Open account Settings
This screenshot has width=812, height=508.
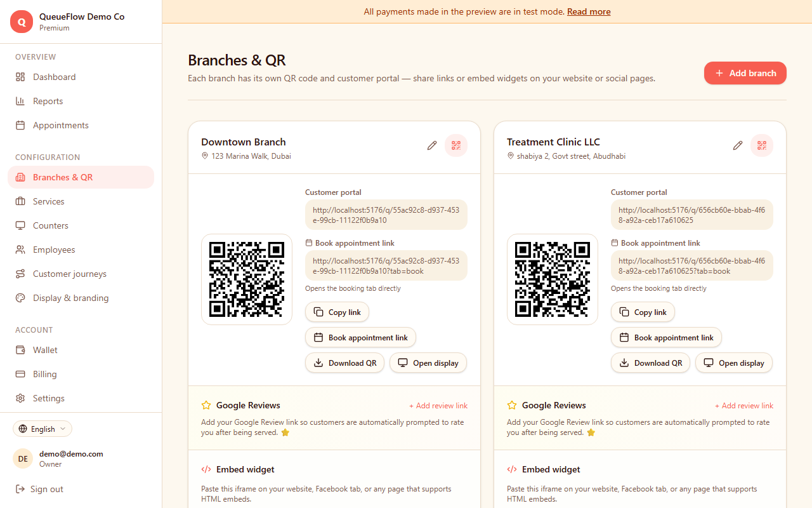pyautogui.click(x=81, y=398)
